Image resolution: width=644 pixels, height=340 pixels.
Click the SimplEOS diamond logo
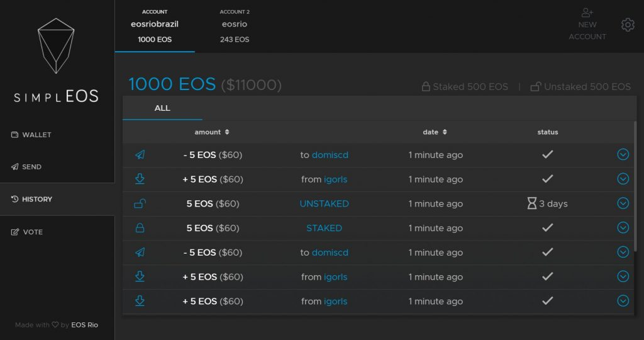pos(56,45)
